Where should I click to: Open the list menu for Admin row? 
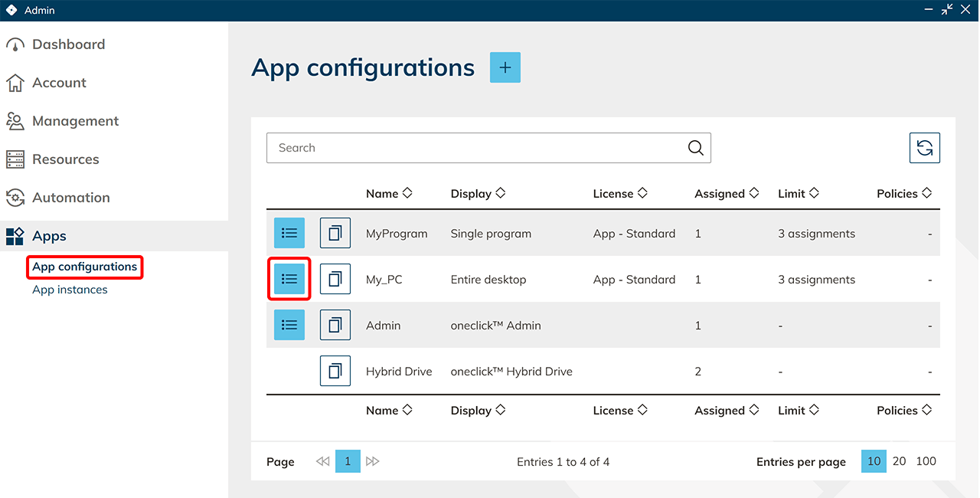(x=289, y=326)
